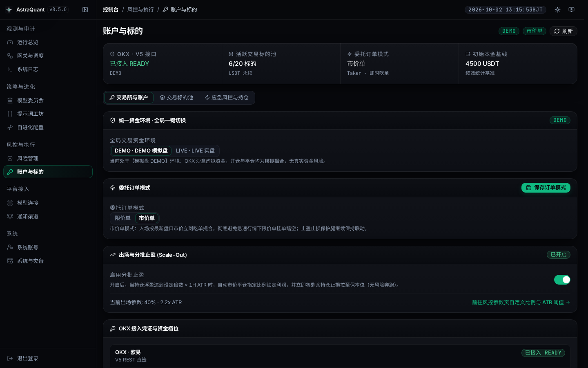The height and width of the screenshot is (368, 588).
Task: Choose 市价单 order mode option
Action: pos(147,218)
